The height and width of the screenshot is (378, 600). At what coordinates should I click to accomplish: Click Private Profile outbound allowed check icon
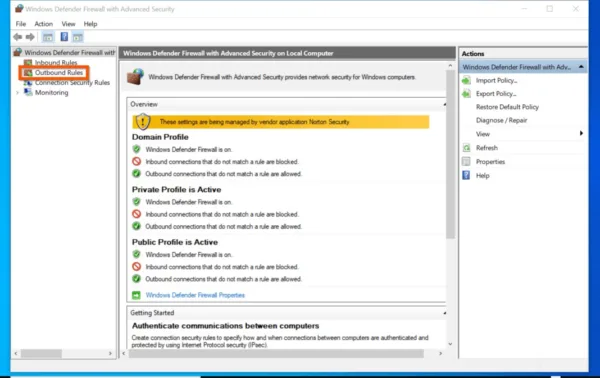(136, 226)
